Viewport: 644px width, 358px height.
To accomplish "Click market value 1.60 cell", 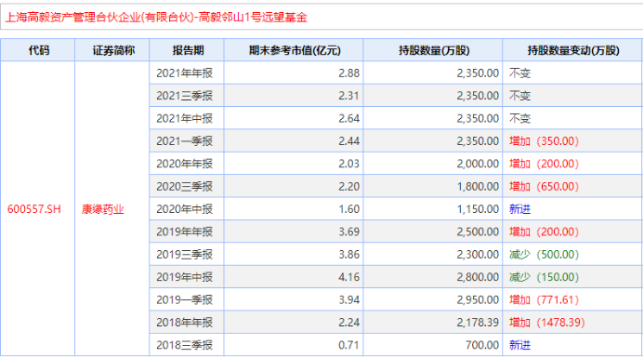I will point(294,209).
